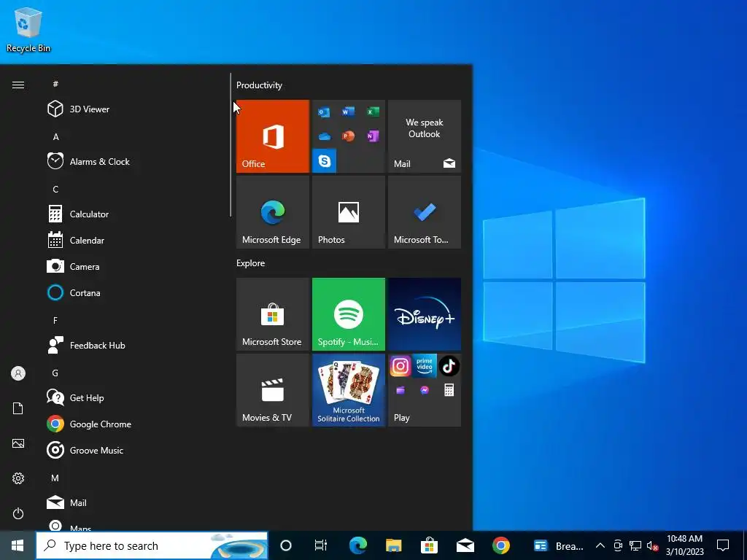Open Word icon in Office apps tile
This screenshot has height=560, width=747.
pos(348,112)
